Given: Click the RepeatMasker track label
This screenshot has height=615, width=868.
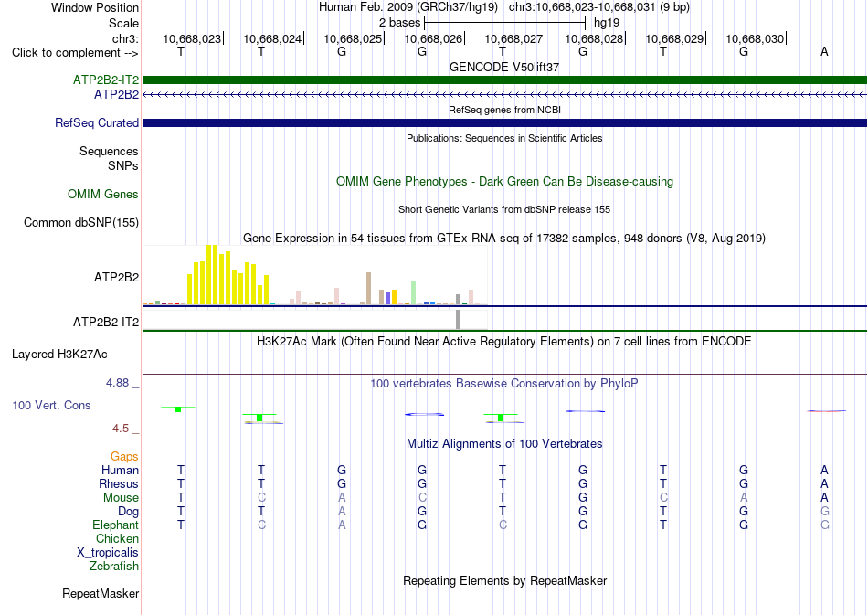Looking at the screenshot, I should [x=101, y=593].
